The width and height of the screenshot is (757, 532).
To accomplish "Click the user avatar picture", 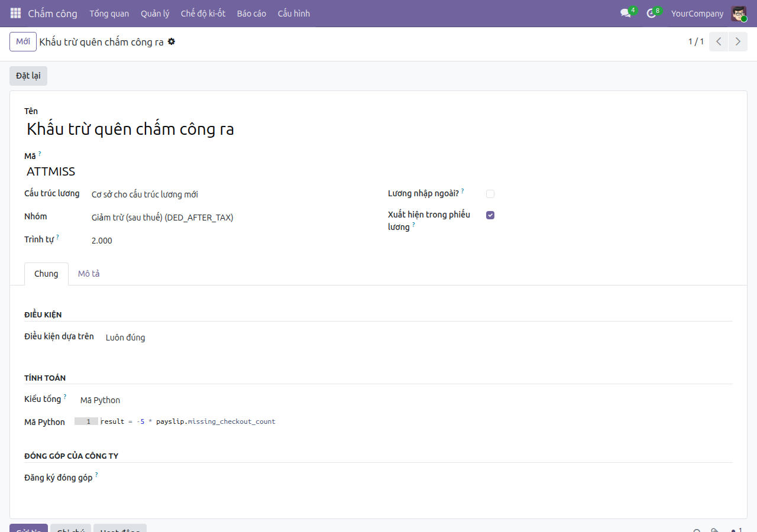I will tap(739, 13).
